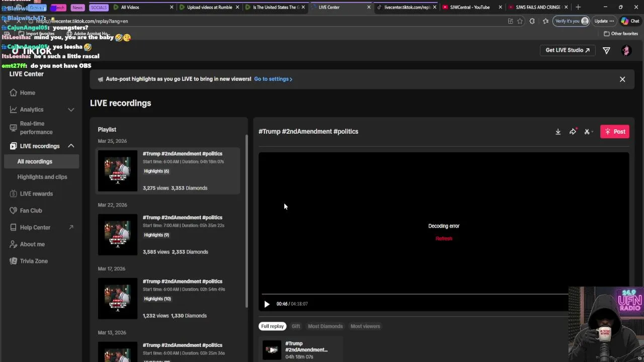Select the Gift tab

click(x=296, y=326)
